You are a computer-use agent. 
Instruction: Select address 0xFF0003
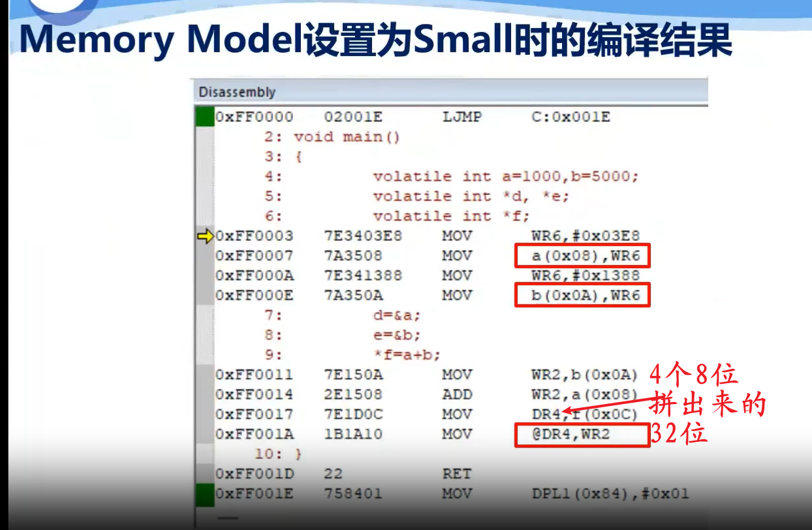point(255,236)
